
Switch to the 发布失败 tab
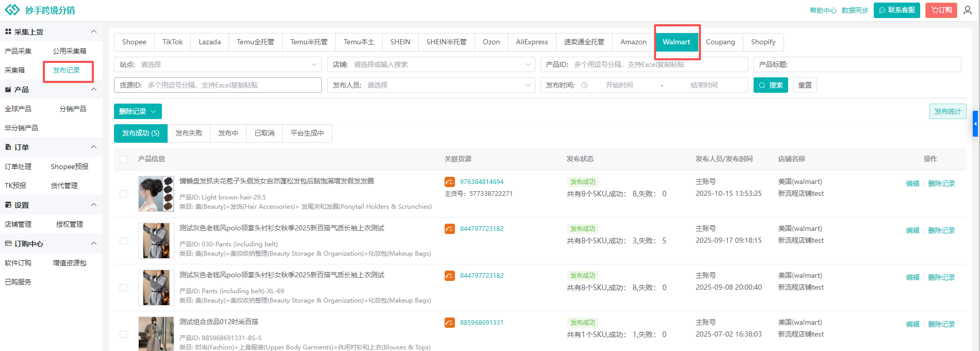point(189,133)
